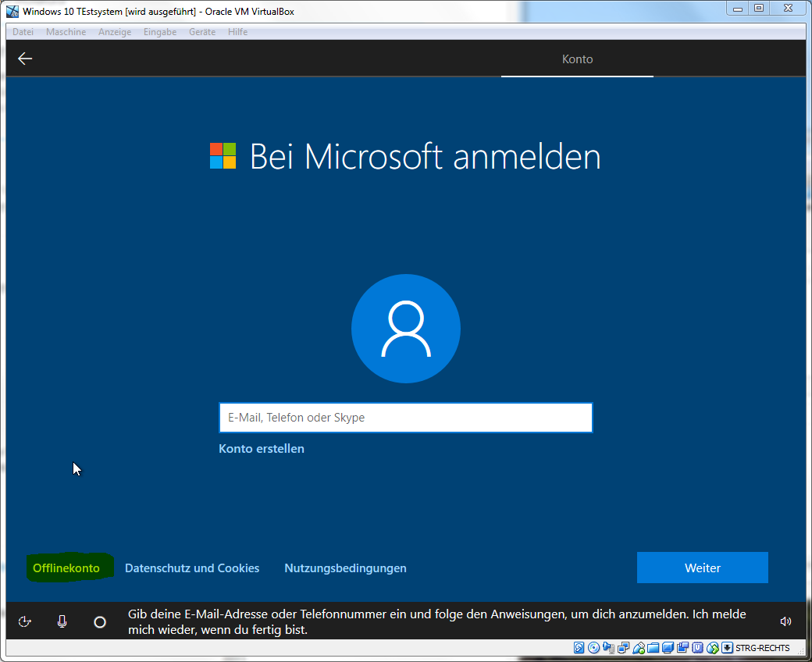Click the VirtualBox USB devices icon
812x662 pixels.
click(639, 648)
